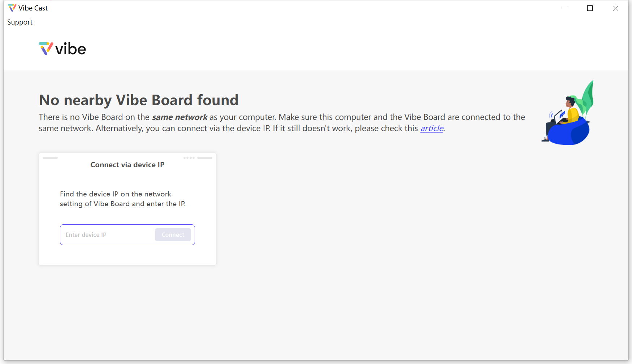Click the 'Find the device IP' instruction text
This screenshot has height=364, width=632.
click(122, 199)
